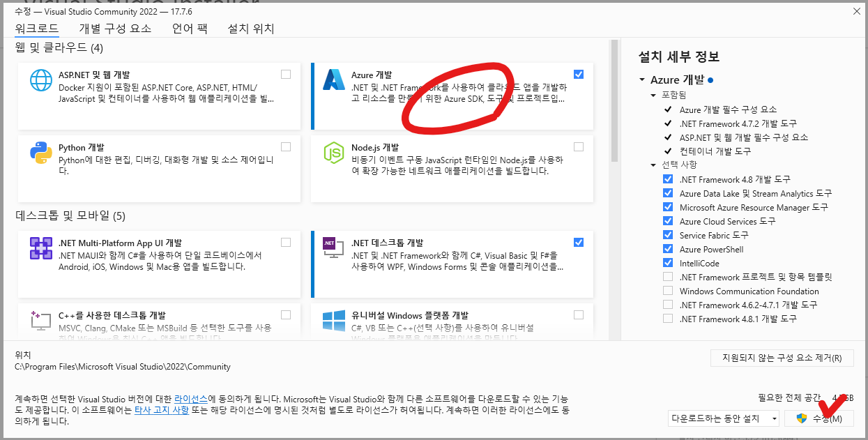
Task: Uncheck .NET Framework 4.8 개발 도구 option
Action: pyautogui.click(x=668, y=179)
